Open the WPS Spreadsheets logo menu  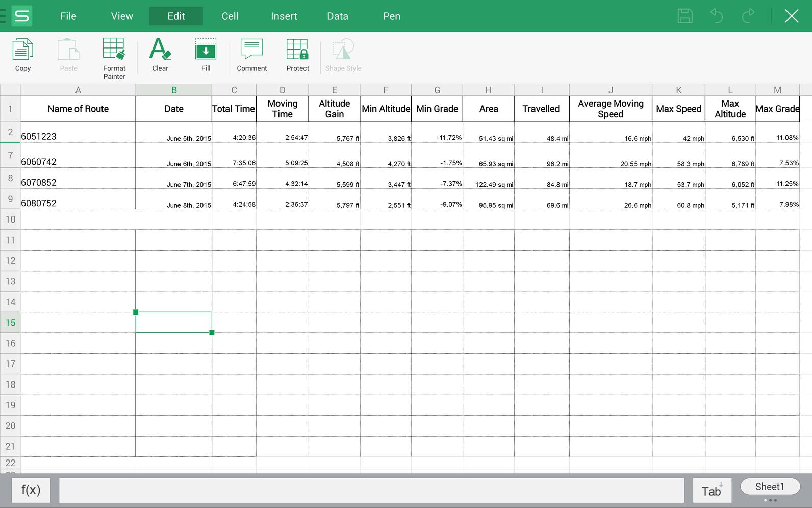point(21,16)
